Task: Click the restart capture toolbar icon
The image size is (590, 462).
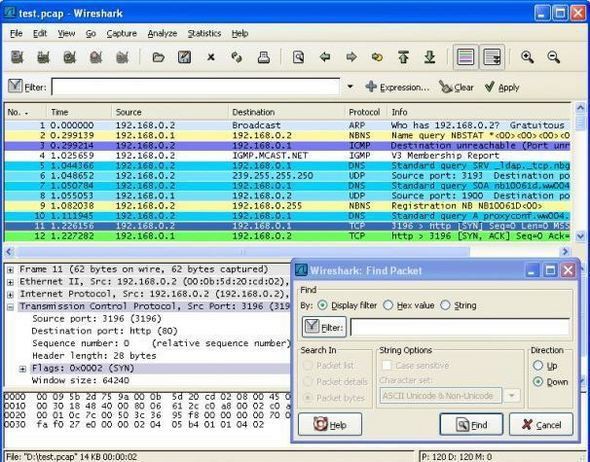Action: click(122, 57)
